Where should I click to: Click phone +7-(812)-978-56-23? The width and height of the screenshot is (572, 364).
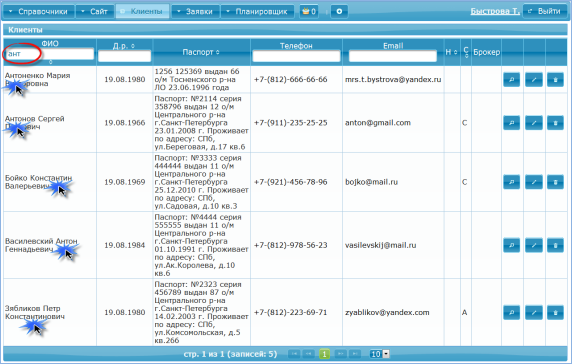tap(290, 245)
